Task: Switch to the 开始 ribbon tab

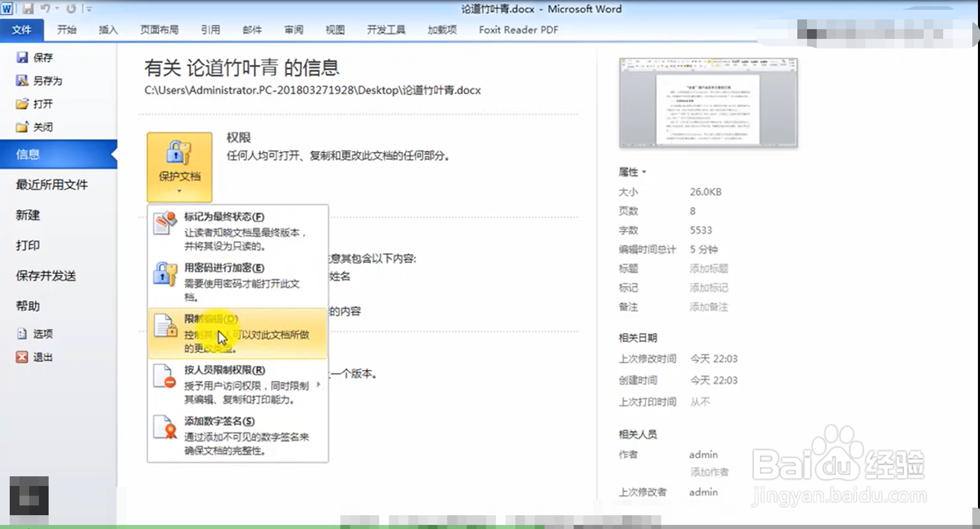Action: [x=67, y=30]
